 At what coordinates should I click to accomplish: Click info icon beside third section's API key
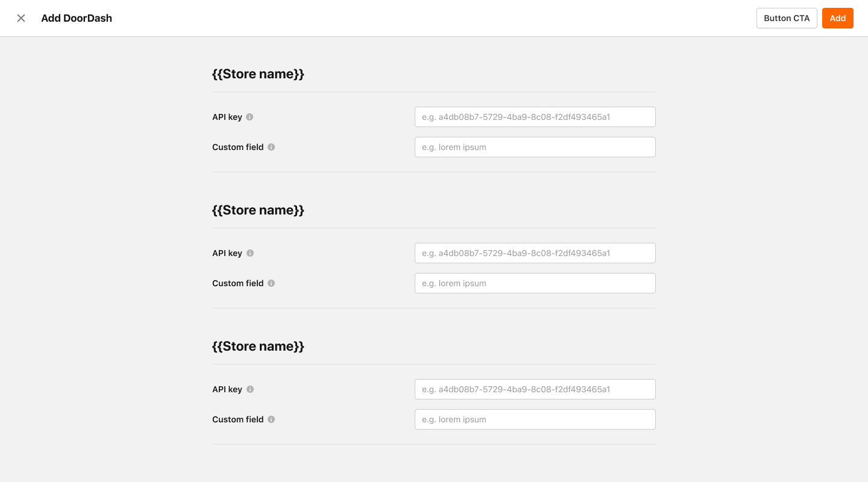tap(250, 389)
